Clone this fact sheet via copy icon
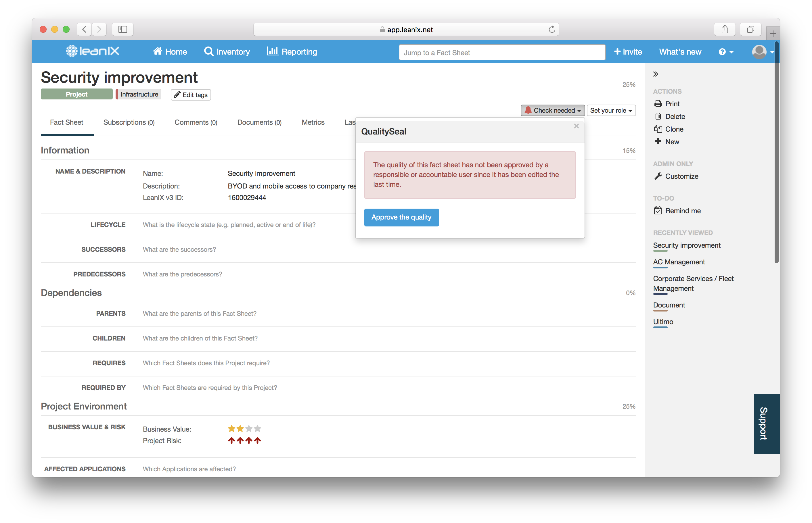Image resolution: width=812 pixels, height=523 pixels. pos(659,129)
